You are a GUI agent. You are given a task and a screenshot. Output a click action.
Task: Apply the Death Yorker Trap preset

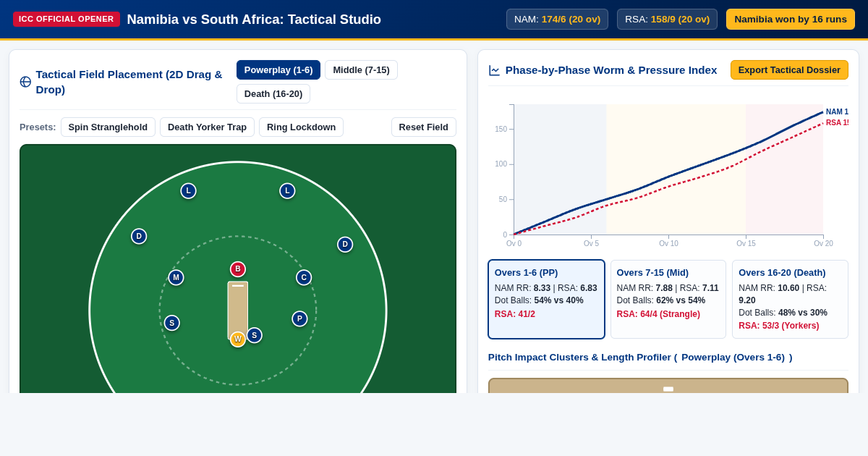(207, 127)
